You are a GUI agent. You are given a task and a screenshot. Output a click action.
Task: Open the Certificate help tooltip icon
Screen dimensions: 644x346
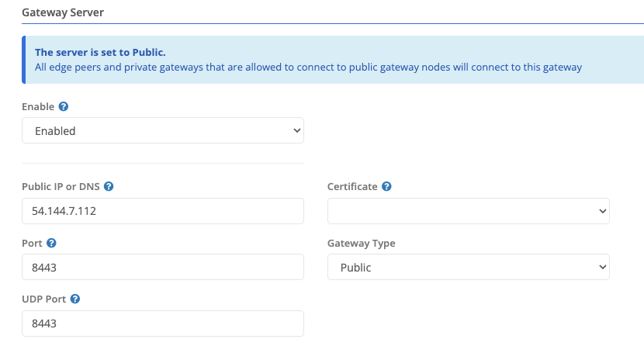pyautogui.click(x=386, y=187)
